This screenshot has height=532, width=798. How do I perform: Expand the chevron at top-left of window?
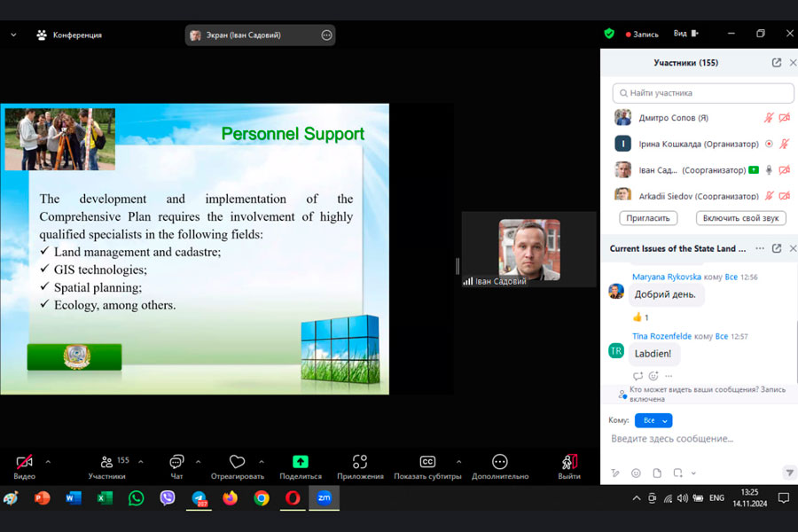(13, 35)
